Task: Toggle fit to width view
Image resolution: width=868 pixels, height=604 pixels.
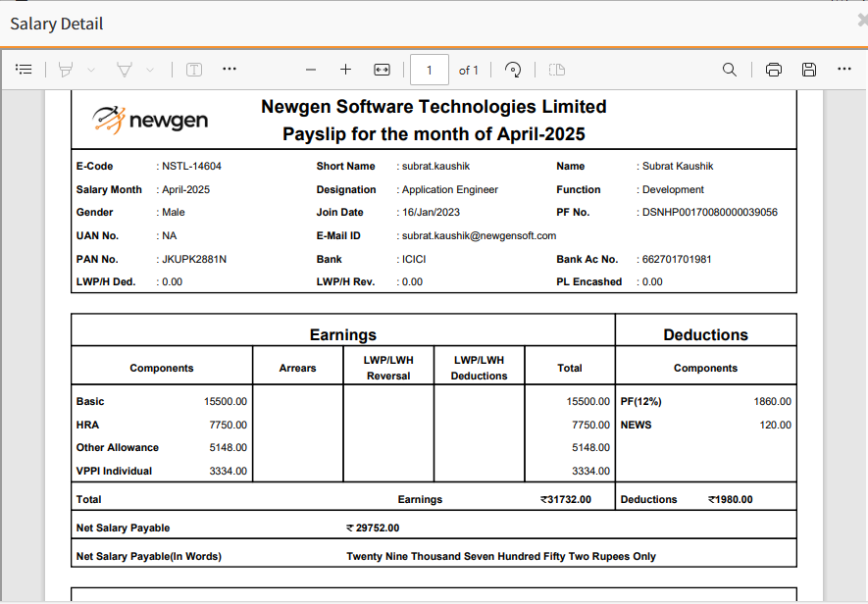Action: [383, 70]
